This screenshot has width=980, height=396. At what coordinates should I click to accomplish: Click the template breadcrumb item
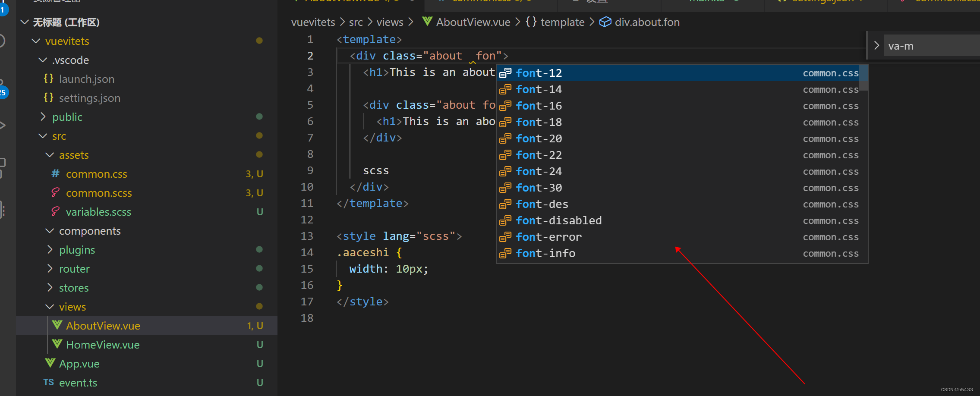pyautogui.click(x=562, y=22)
